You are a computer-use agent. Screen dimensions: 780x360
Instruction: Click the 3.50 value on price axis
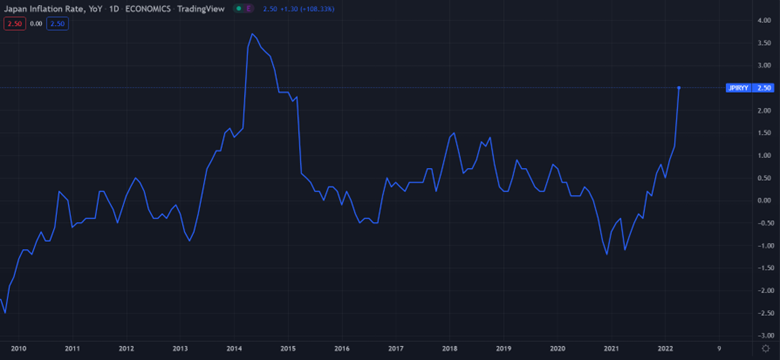tap(764, 43)
